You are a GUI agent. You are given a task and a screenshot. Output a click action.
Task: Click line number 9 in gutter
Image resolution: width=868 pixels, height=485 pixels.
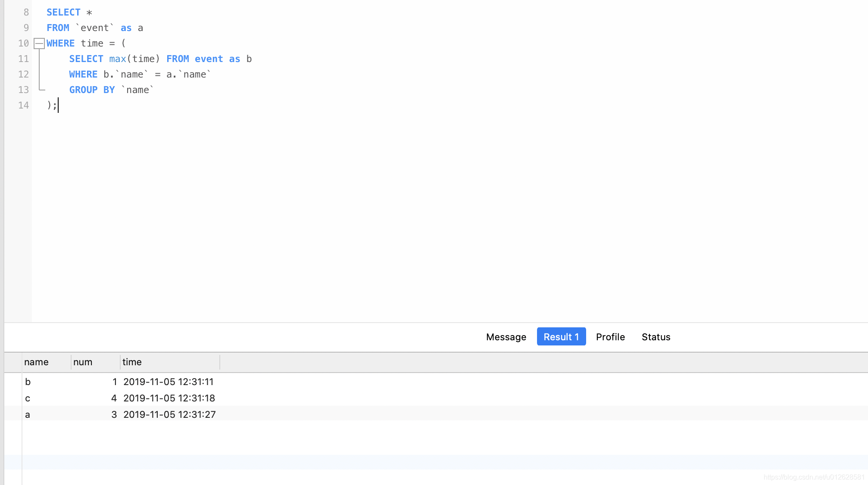[x=26, y=28]
